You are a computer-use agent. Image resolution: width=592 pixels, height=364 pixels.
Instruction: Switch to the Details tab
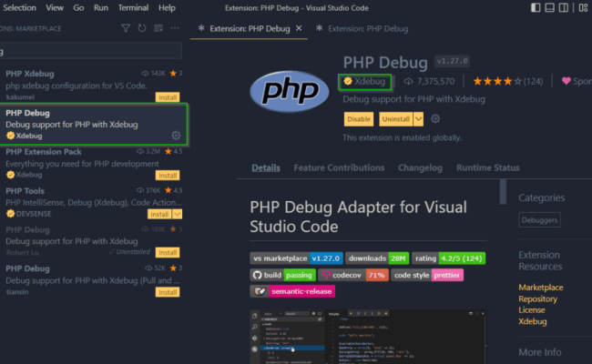point(266,167)
